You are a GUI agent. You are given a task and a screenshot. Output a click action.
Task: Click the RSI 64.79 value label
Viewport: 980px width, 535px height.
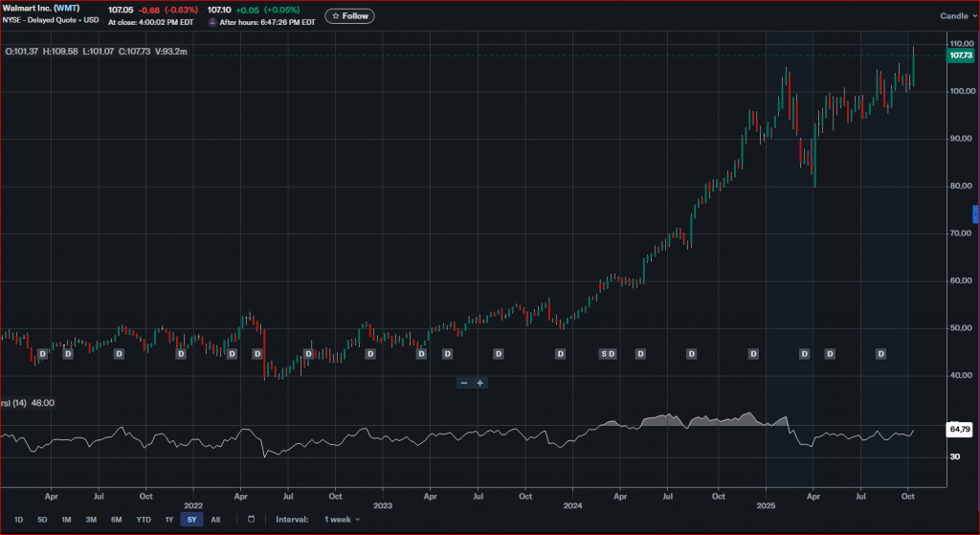click(x=960, y=431)
